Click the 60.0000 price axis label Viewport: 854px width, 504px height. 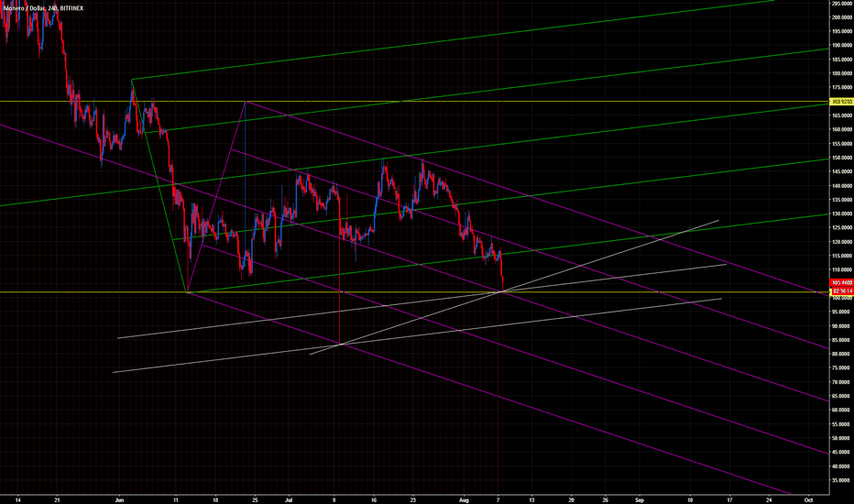coord(843,410)
